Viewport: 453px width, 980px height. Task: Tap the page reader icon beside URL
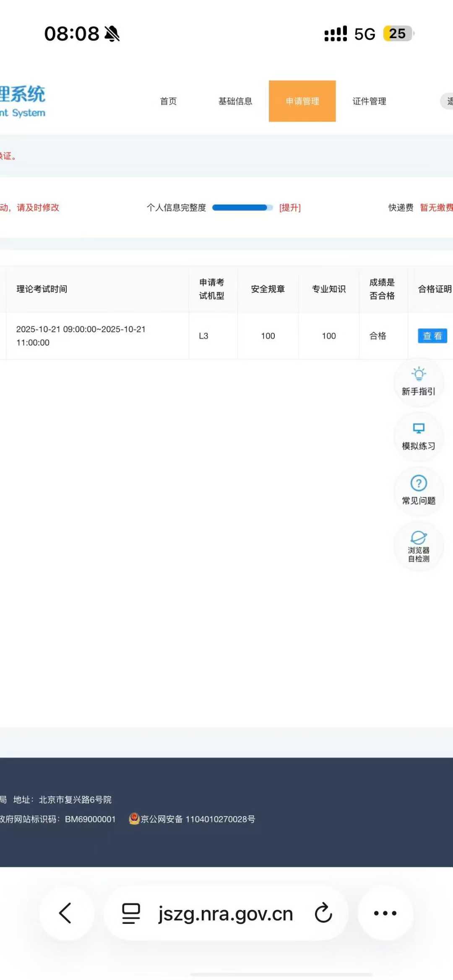point(131,913)
